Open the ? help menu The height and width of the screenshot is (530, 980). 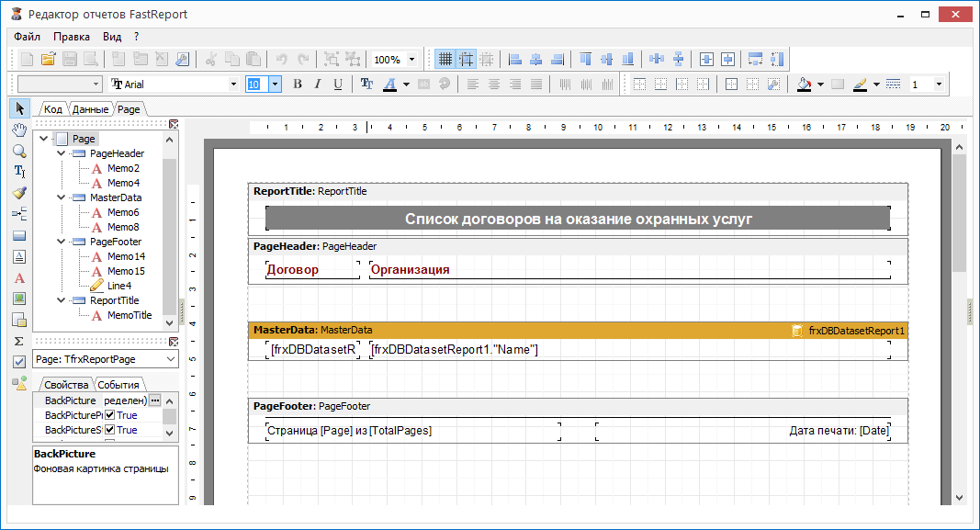[x=136, y=36]
